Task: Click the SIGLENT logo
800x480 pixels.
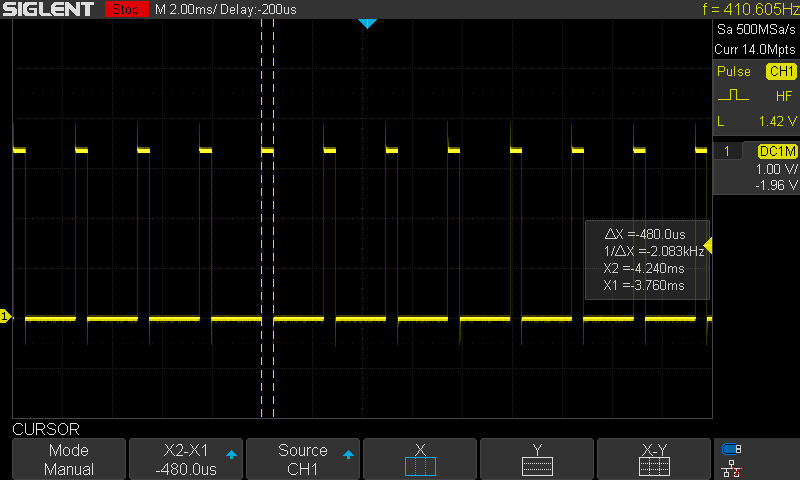Action: coord(48,9)
